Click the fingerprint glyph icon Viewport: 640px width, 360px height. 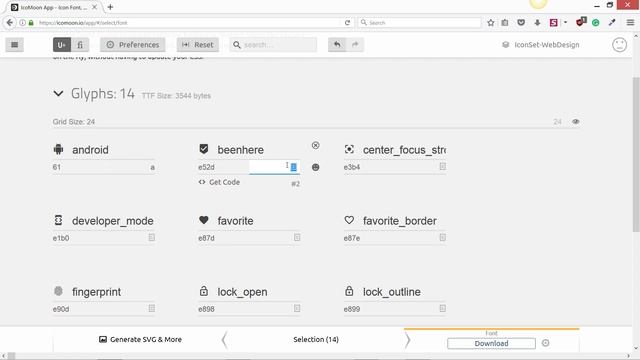(x=58, y=291)
